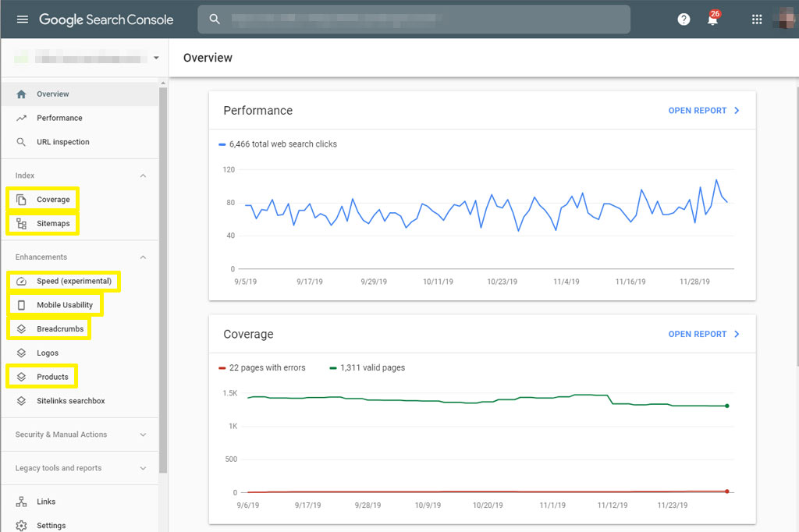Viewport: 799px width, 532px height.
Task: Open Links in the sidebar
Action: point(80,502)
